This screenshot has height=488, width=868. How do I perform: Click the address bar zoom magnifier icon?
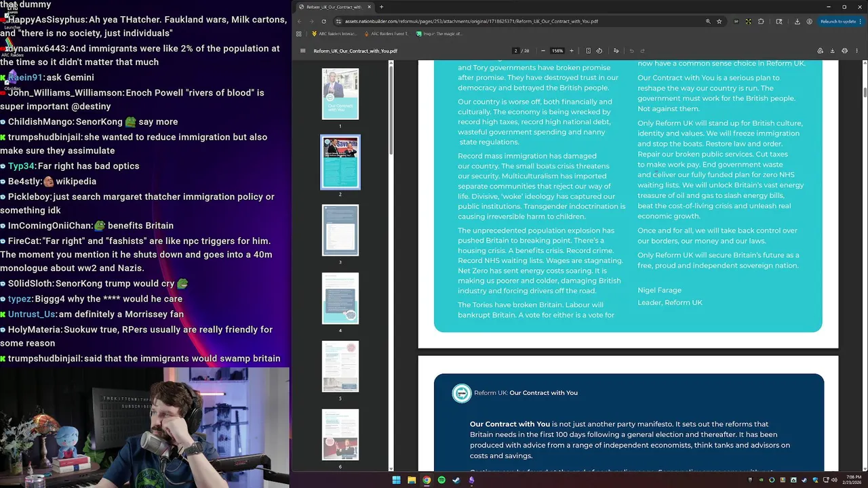point(708,21)
